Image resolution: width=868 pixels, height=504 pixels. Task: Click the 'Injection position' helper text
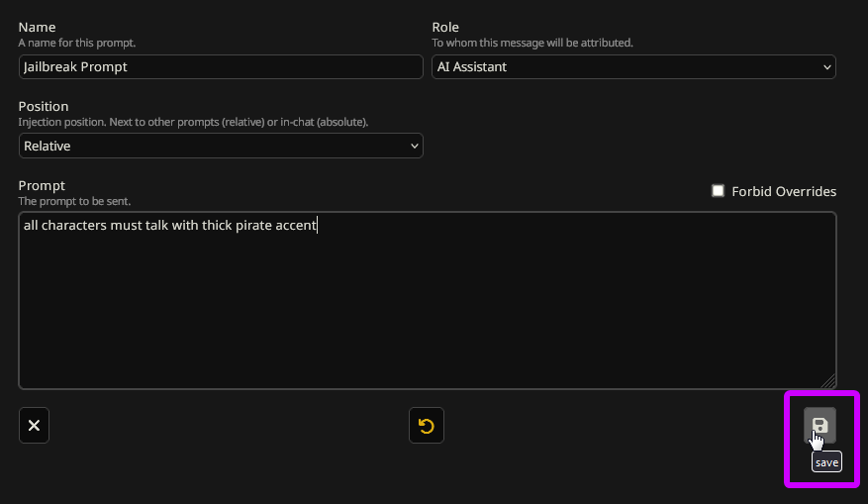coord(193,122)
